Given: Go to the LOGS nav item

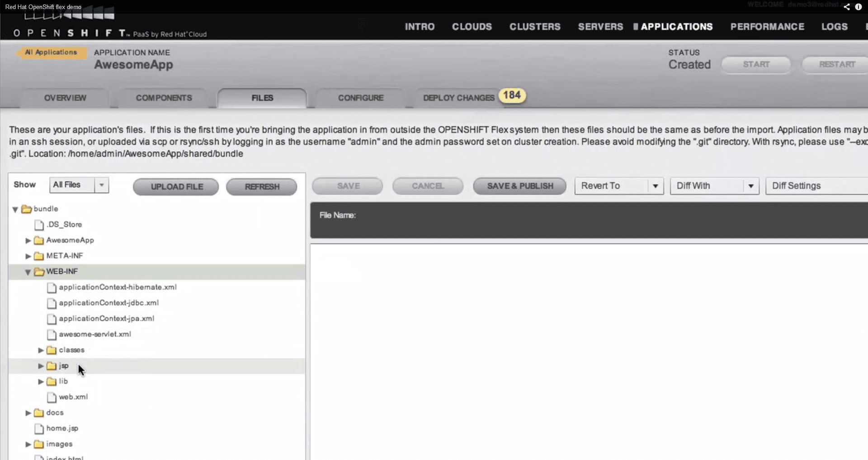Looking at the screenshot, I should [x=835, y=27].
